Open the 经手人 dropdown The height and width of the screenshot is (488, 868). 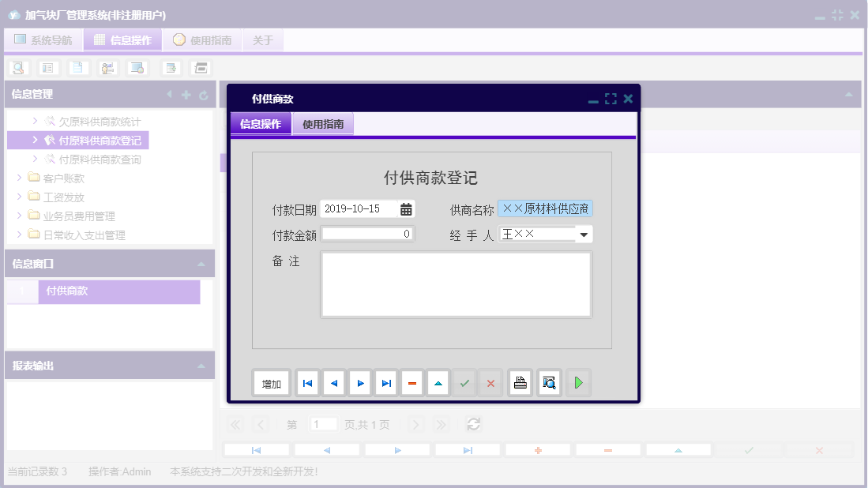click(x=582, y=234)
